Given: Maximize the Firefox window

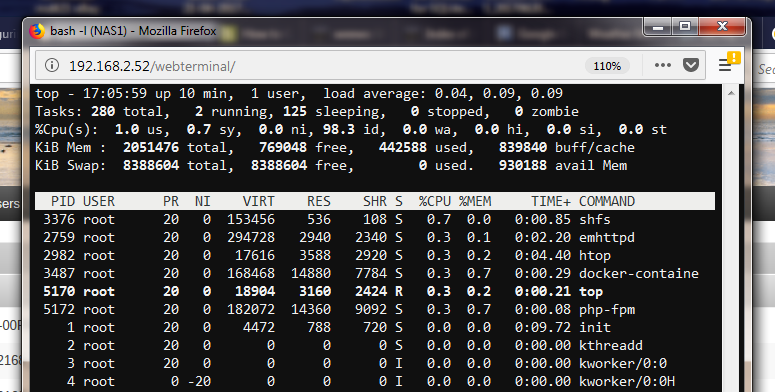Looking at the screenshot, I should (685, 27).
